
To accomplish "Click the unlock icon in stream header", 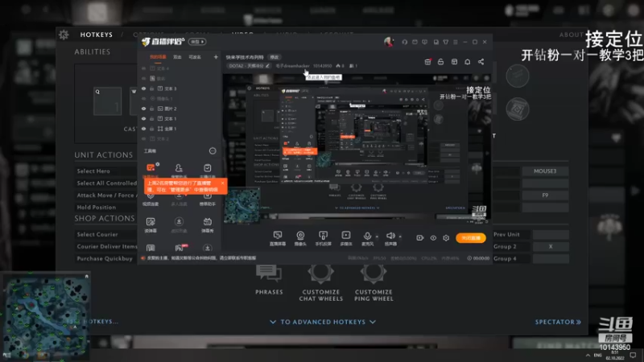I will click(440, 62).
